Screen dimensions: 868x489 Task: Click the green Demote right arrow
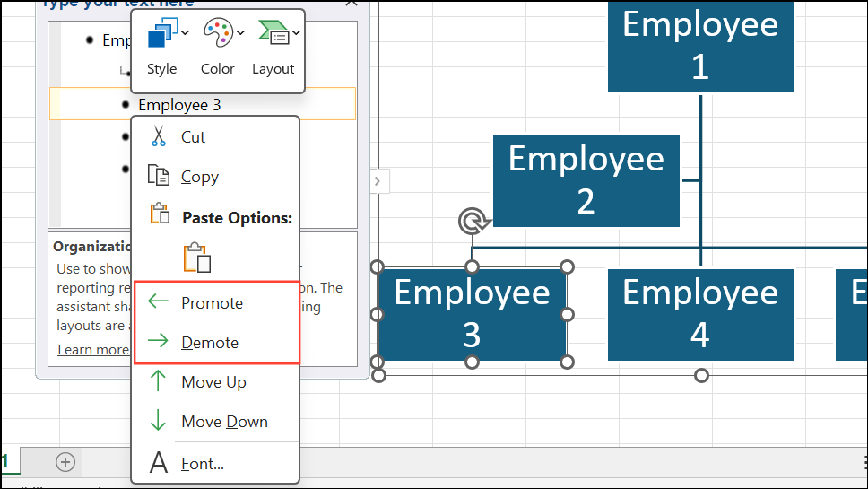coord(159,342)
